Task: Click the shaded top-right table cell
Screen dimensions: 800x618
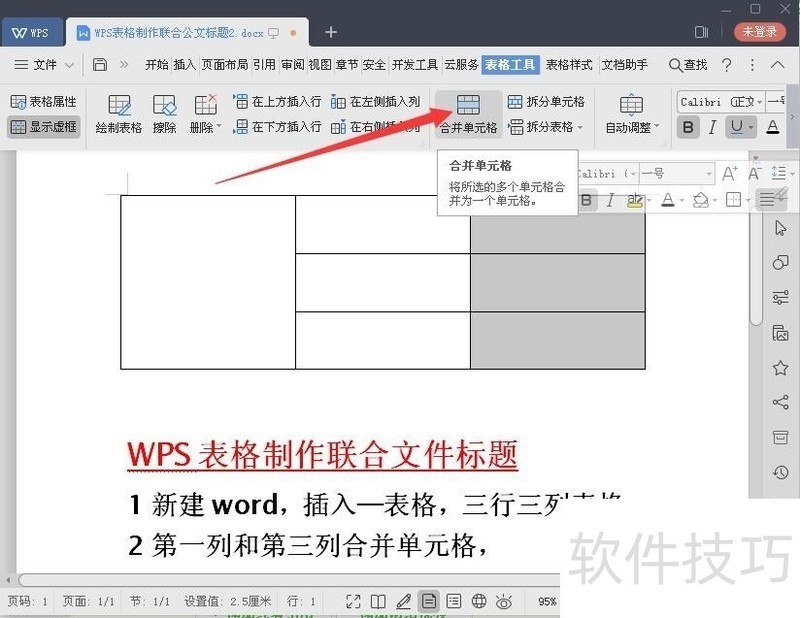Action: (x=558, y=224)
